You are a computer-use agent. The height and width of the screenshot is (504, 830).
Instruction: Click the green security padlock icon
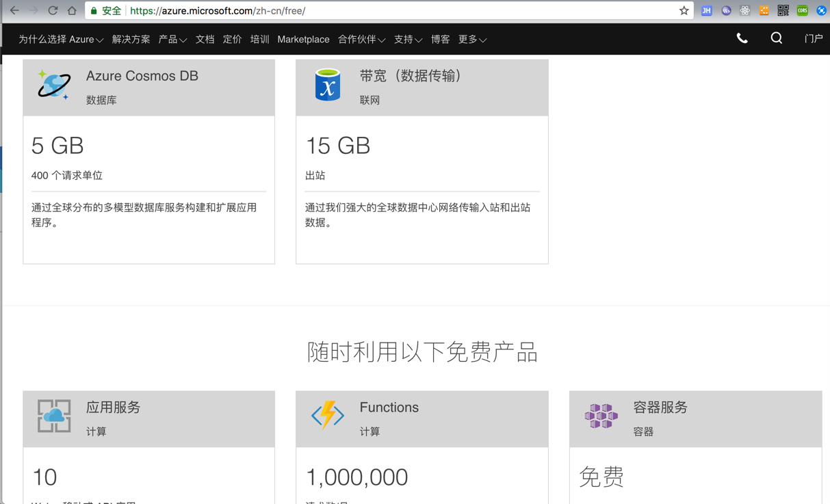(94, 11)
